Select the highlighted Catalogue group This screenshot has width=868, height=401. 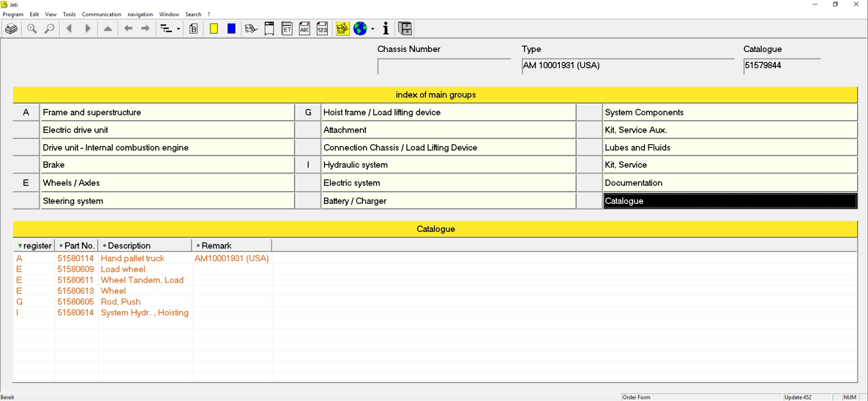(x=730, y=200)
